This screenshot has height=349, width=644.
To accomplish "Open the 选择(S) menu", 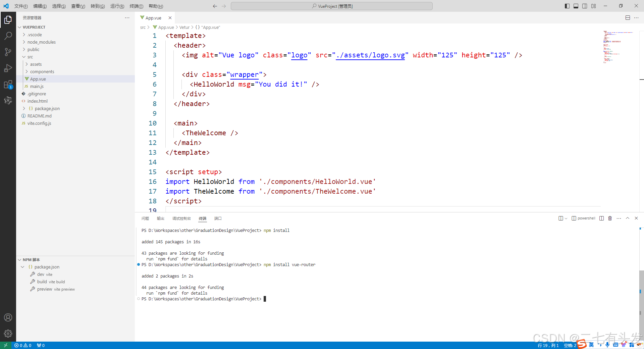I will [x=59, y=6].
